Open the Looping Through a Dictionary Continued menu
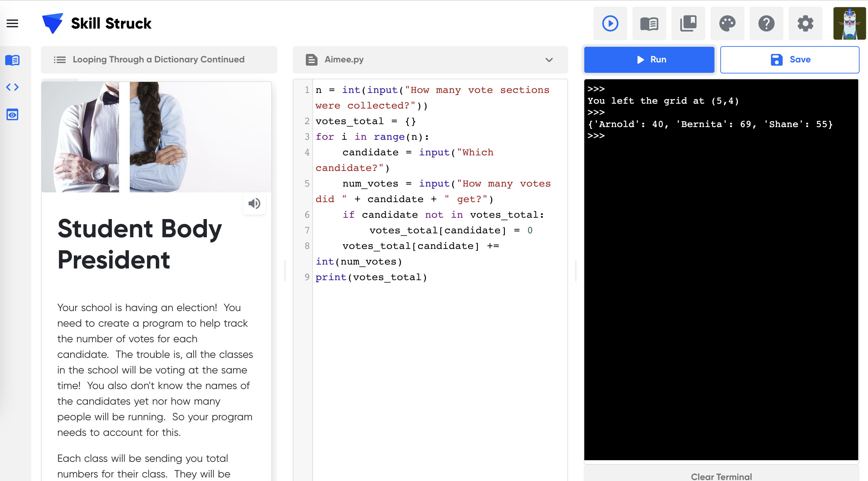The image size is (868, 481). (x=159, y=59)
